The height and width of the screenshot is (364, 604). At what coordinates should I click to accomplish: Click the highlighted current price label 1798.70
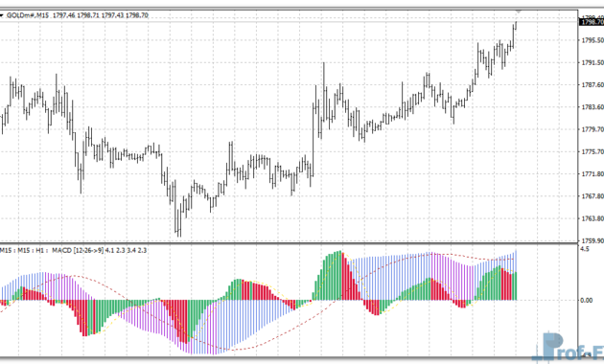point(592,22)
